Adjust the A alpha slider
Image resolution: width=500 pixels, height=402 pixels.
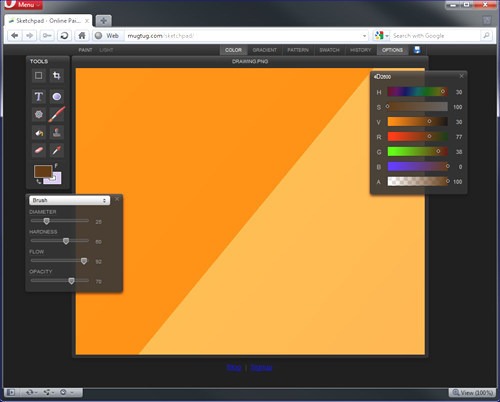pyautogui.click(x=417, y=181)
